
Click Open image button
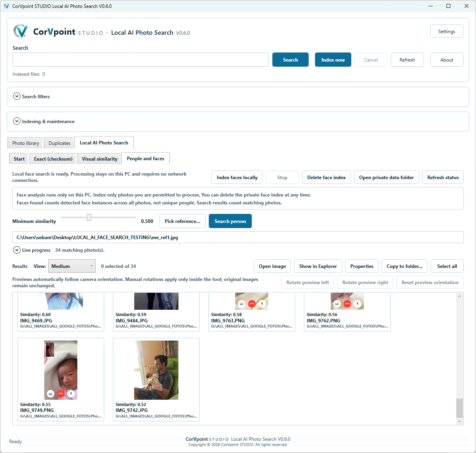click(x=272, y=266)
